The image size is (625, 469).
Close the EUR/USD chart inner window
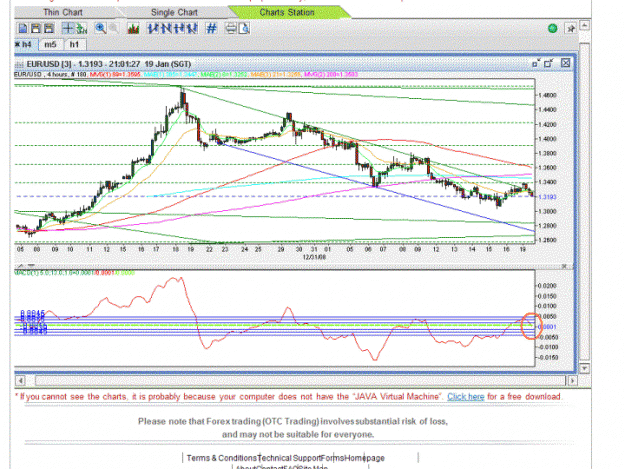point(566,63)
